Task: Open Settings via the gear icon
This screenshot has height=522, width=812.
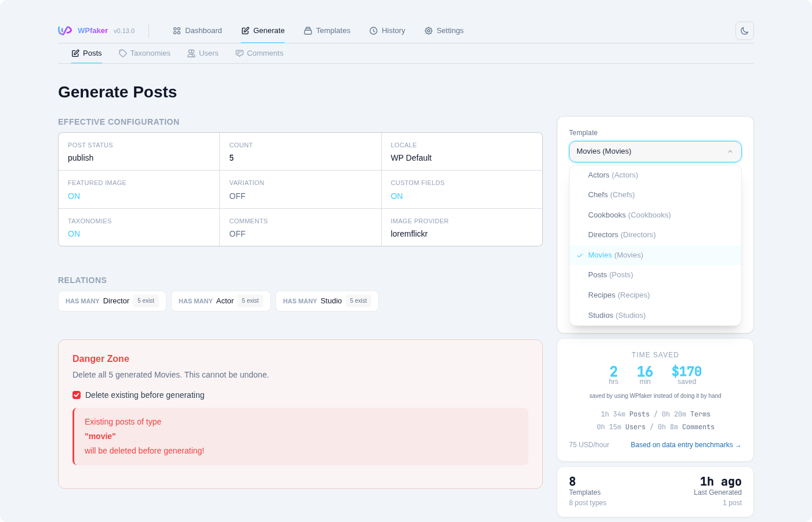Action: click(429, 30)
